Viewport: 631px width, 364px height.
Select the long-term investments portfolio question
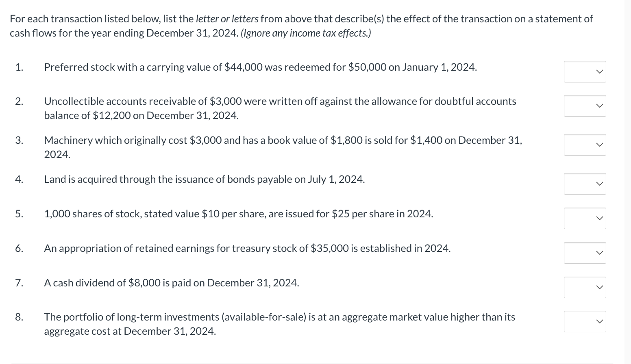pyautogui.click(x=280, y=324)
